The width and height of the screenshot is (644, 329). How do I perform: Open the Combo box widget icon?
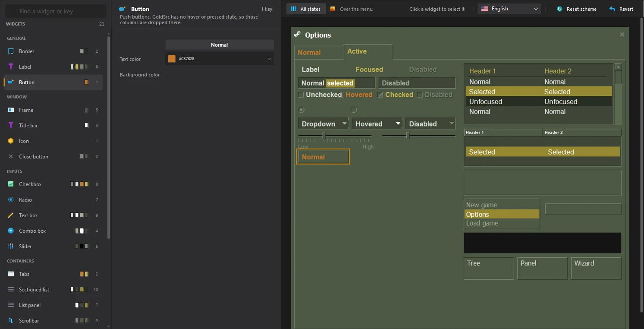(11, 231)
